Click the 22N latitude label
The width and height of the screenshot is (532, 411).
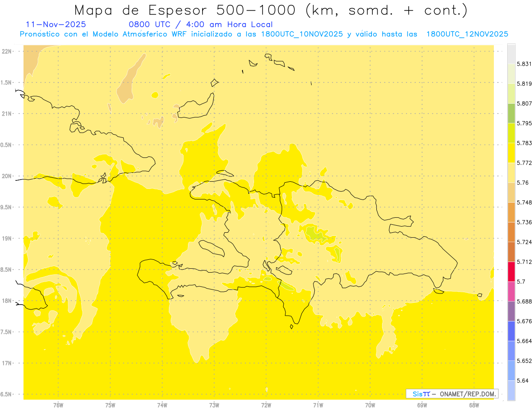click(7, 51)
